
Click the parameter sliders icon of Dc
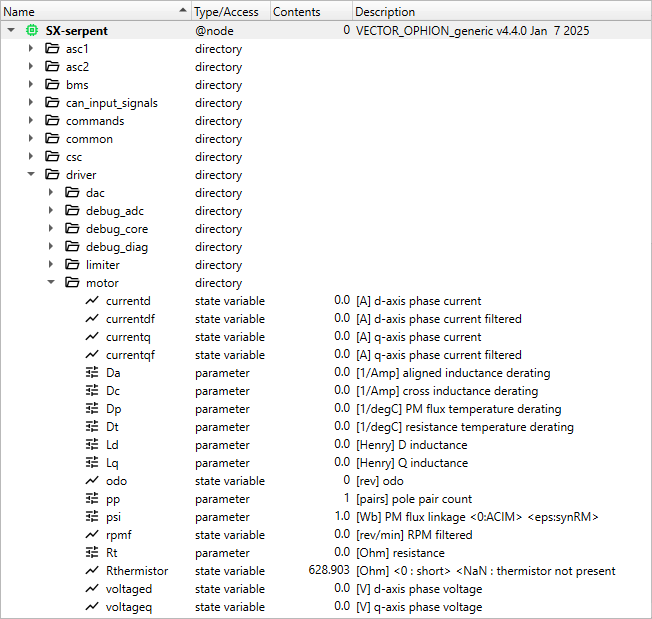(92, 391)
